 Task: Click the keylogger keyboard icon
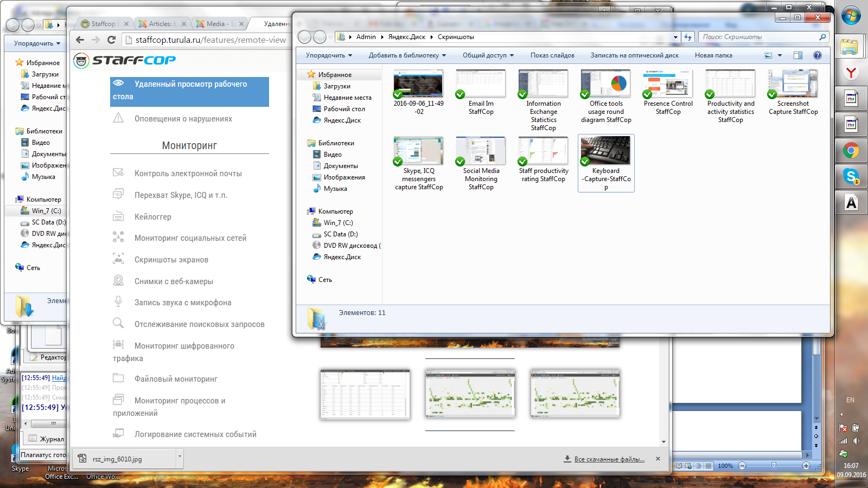pos(118,216)
